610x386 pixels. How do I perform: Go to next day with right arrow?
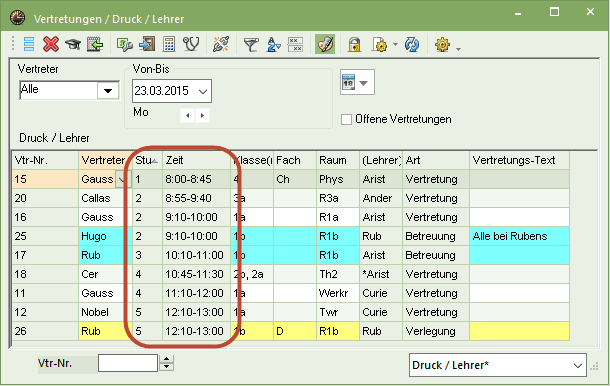(x=202, y=116)
